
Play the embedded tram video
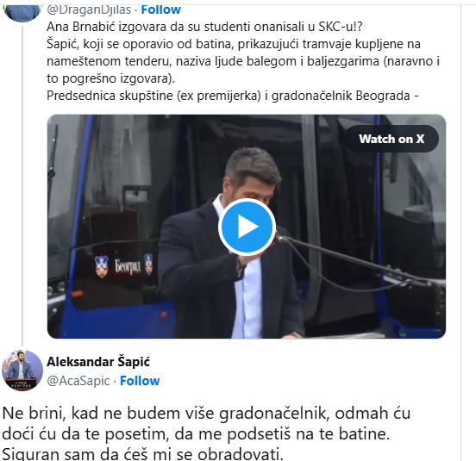coord(247,227)
